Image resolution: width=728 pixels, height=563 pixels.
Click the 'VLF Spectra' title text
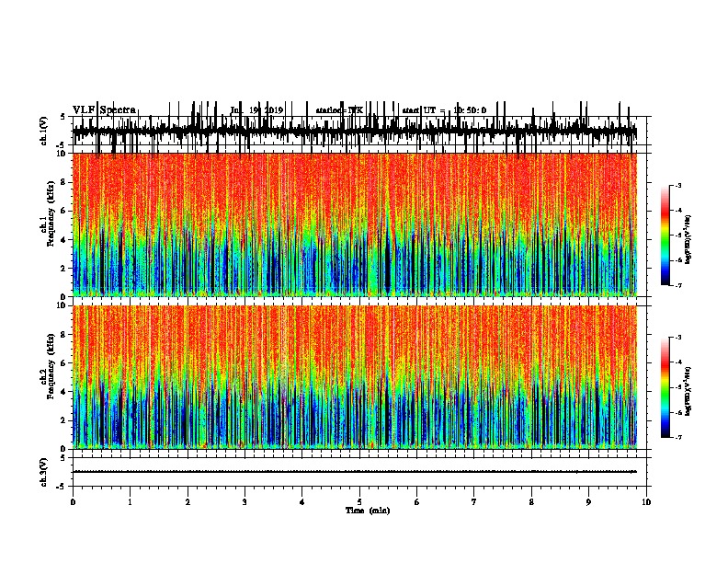point(104,110)
